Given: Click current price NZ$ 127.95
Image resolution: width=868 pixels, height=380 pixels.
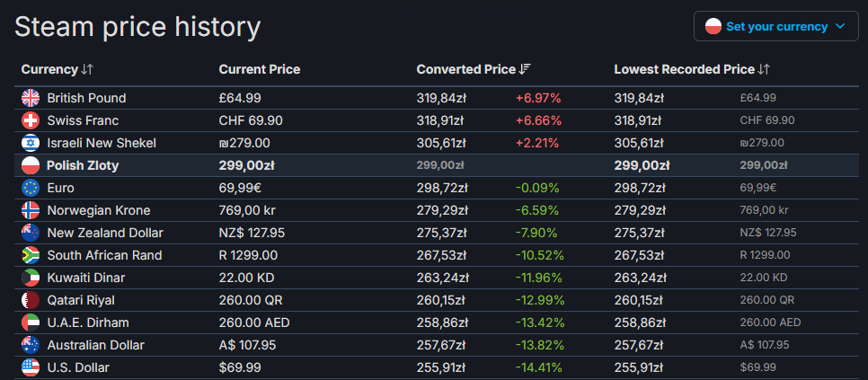Looking at the screenshot, I should tap(252, 233).
